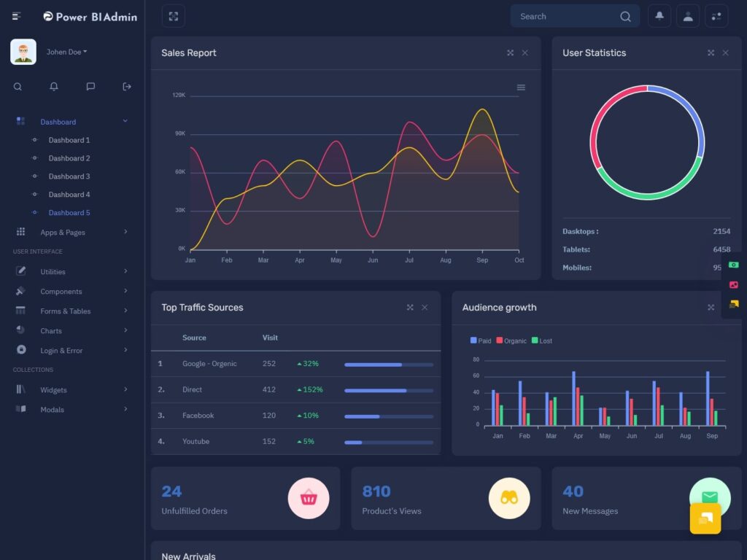Open Sales Report chart hamburger menu

pyautogui.click(x=521, y=87)
